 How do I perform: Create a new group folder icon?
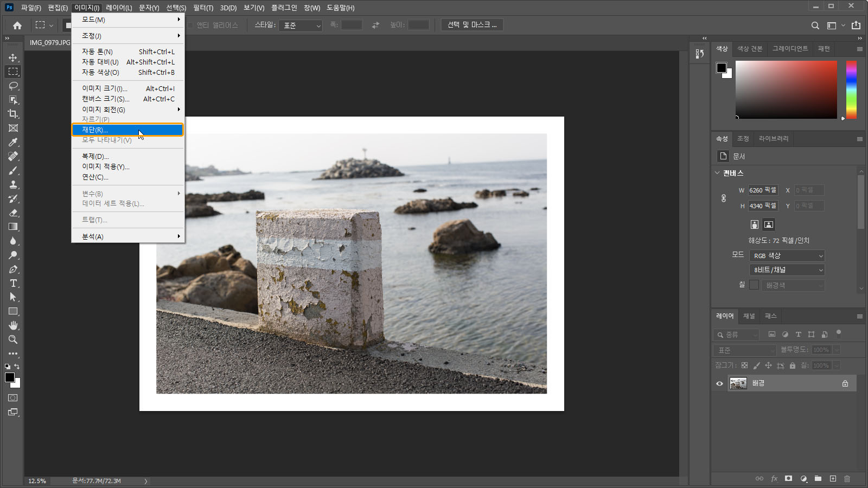tap(818, 479)
